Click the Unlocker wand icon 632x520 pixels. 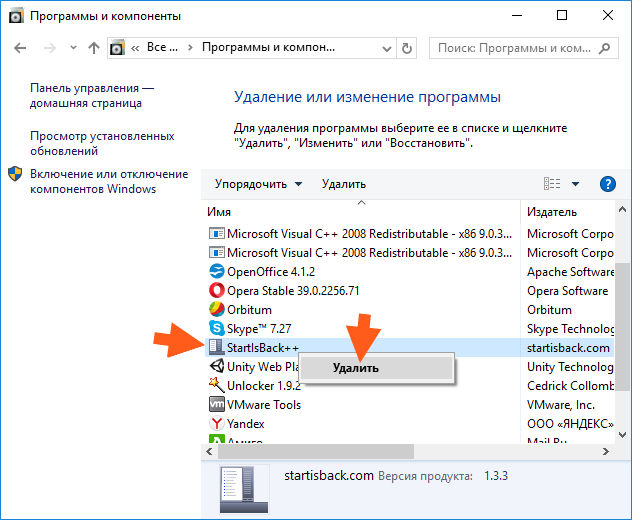pos(216,385)
